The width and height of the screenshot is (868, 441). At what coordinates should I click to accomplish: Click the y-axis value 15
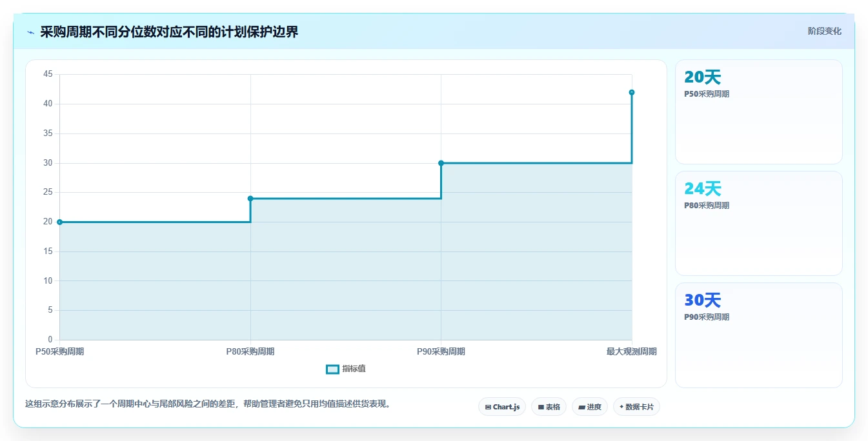[x=48, y=251]
